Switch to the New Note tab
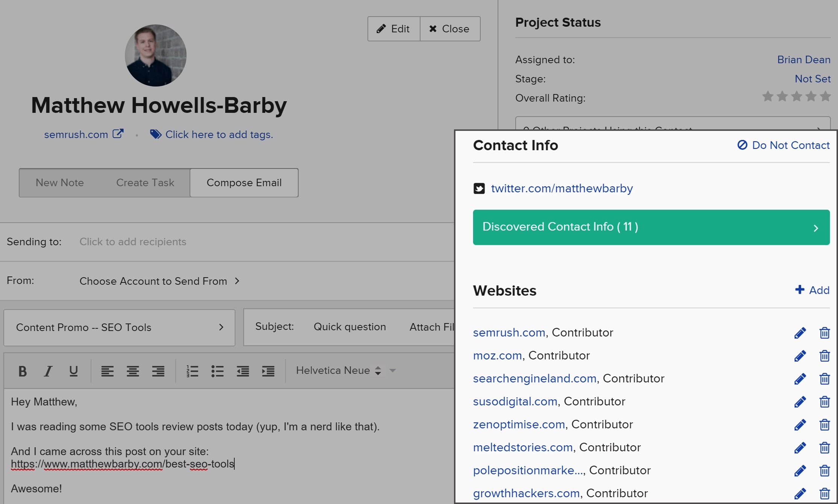This screenshot has width=838, height=504. (x=60, y=183)
